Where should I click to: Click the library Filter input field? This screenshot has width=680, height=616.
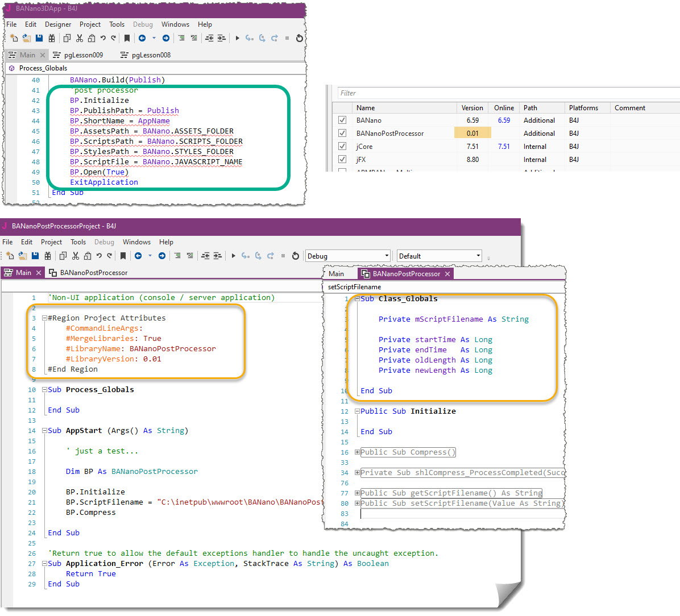click(509, 93)
